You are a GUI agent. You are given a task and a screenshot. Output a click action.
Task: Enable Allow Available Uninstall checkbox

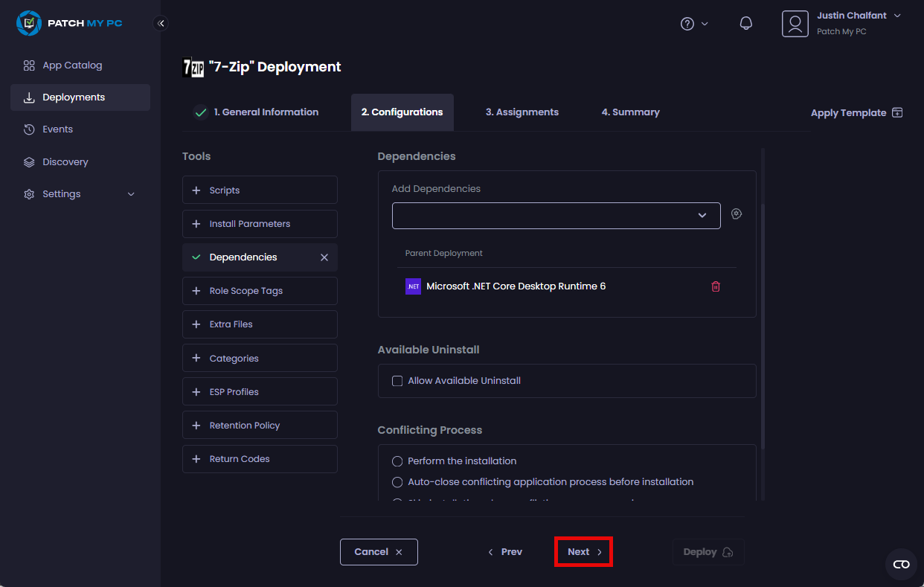pos(397,381)
